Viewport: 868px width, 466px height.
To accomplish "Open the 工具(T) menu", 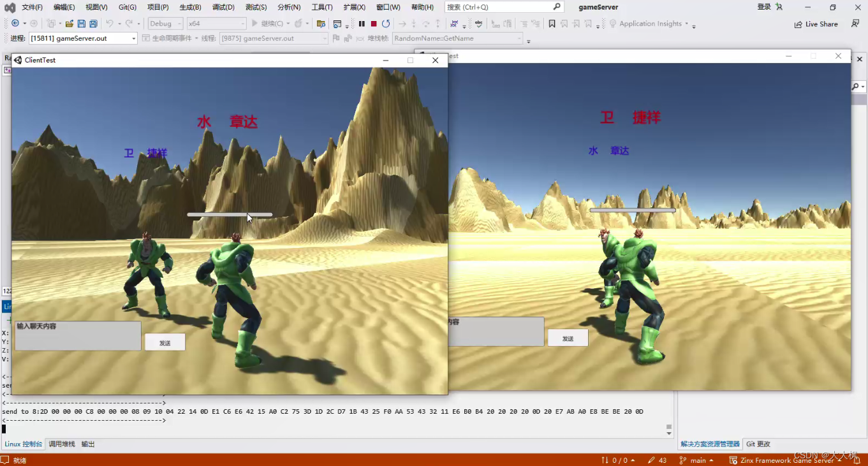I will [x=322, y=8].
